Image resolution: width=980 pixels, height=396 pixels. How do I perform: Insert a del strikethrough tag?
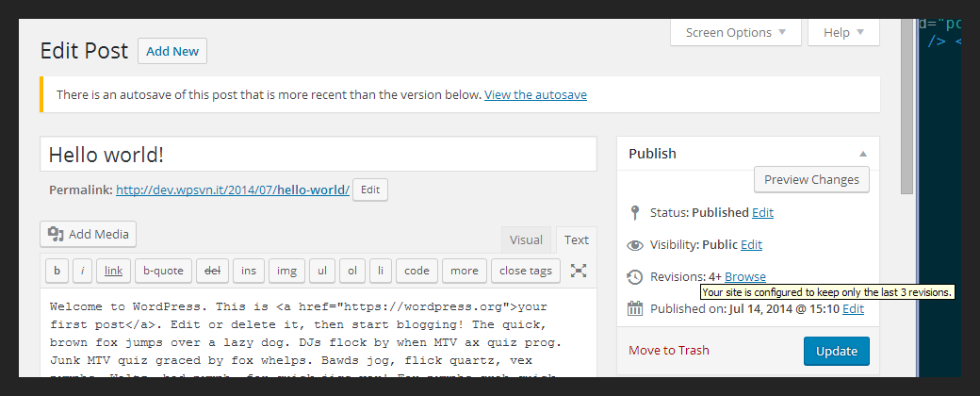click(213, 271)
